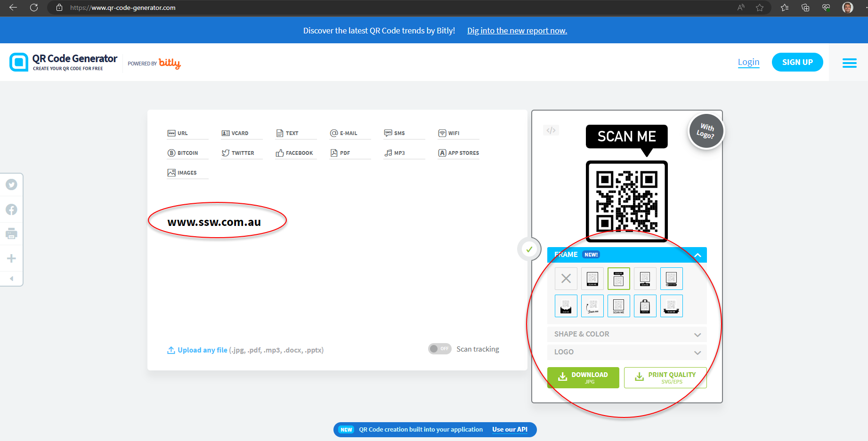The width and height of the screenshot is (868, 441).
Task: Click the plus icon in left sidebar
Action: (11, 258)
